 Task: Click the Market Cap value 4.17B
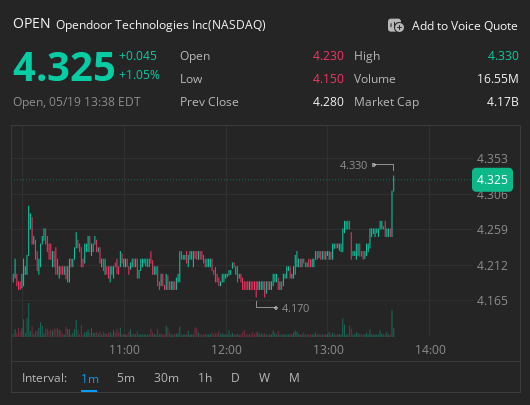(503, 102)
